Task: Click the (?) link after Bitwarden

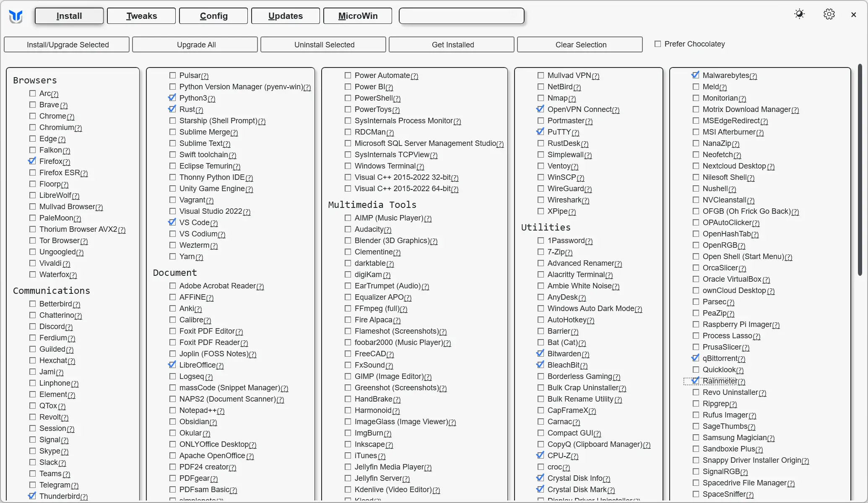Action: 585,354
